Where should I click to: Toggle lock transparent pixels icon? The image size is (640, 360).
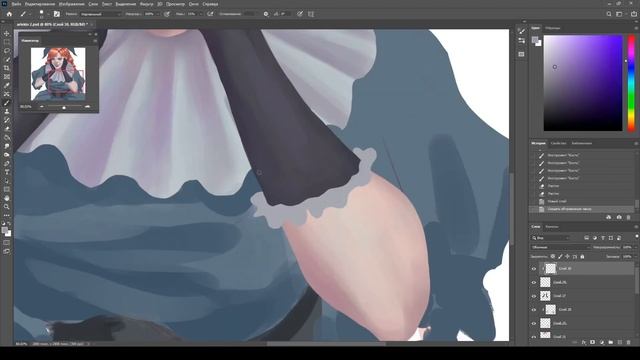(x=553, y=257)
